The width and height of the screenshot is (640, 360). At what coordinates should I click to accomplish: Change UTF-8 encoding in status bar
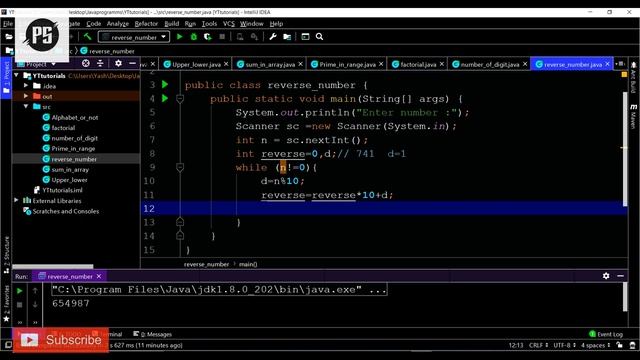tap(564, 345)
